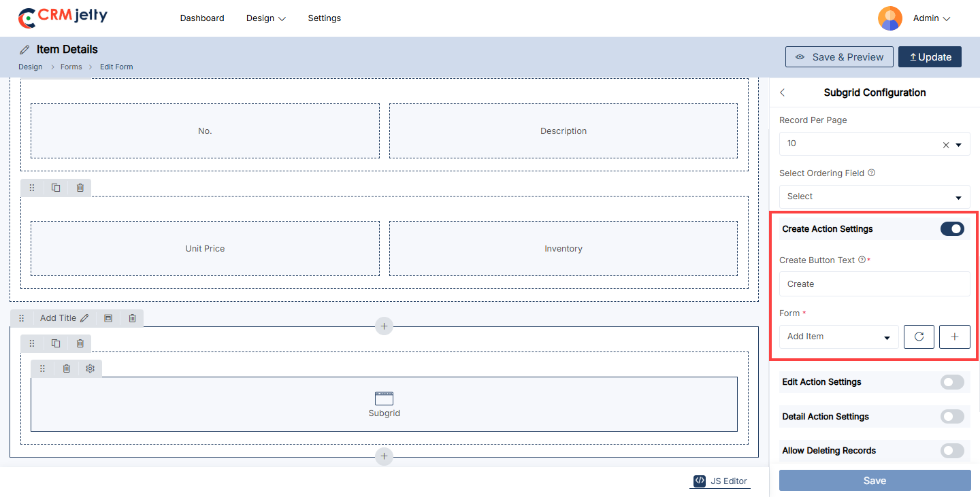Clear the Record Per Page value

(x=945, y=145)
